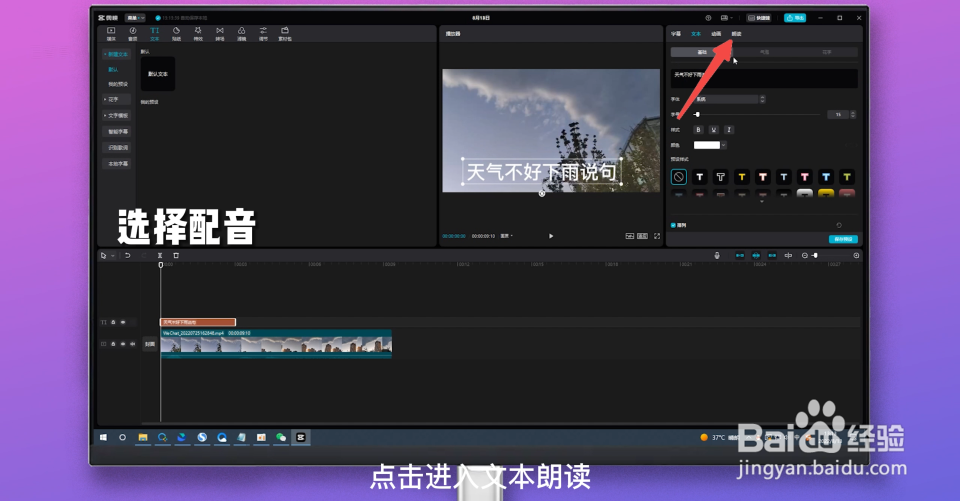
Task: Open the 音频 (Audio) panel icon
Action: tap(132, 33)
